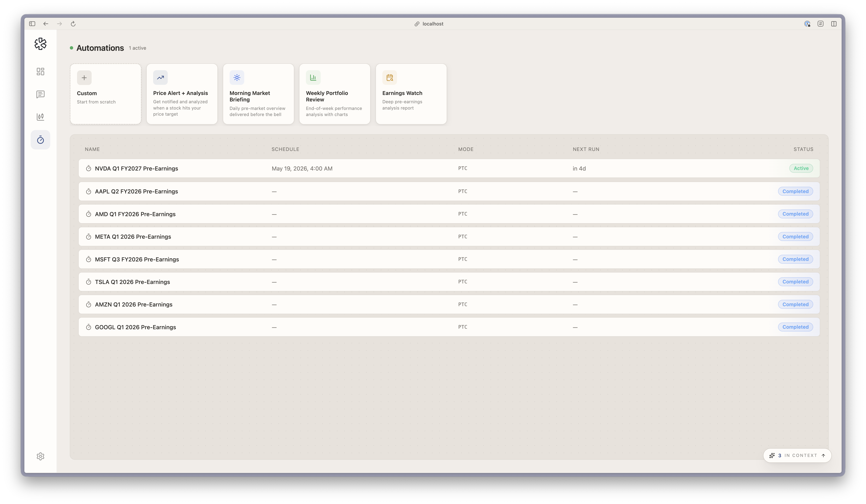Open settings gear in sidebar
866x504 pixels.
tap(41, 456)
